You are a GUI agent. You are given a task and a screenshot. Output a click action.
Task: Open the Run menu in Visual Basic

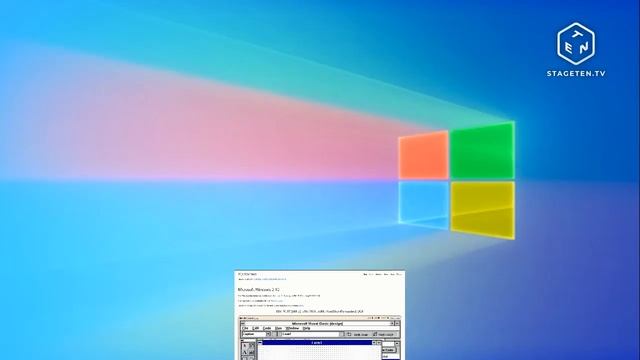(x=278, y=328)
